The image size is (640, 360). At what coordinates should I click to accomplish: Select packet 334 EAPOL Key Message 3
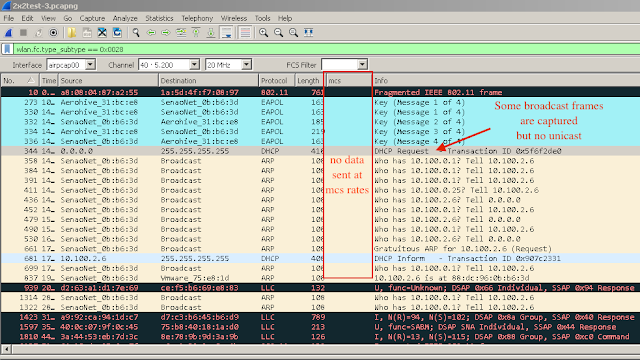coord(320,131)
